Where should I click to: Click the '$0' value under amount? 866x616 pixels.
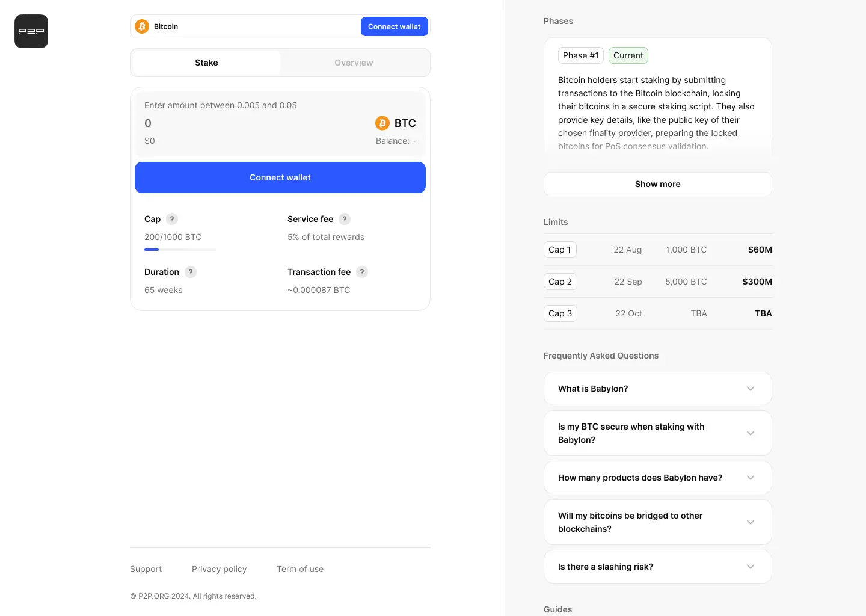pos(150,141)
